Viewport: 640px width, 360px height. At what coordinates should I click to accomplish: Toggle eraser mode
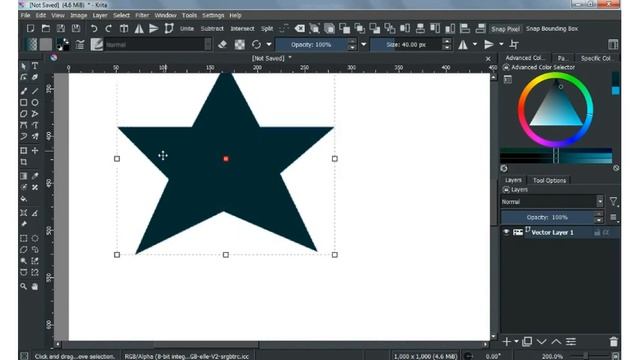tap(222, 44)
